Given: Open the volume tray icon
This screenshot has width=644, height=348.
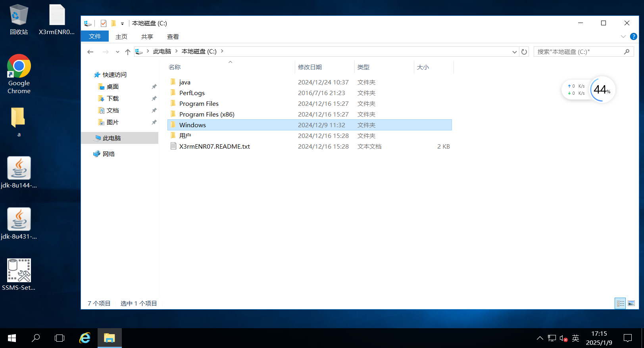Looking at the screenshot, I should coord(563,338).
